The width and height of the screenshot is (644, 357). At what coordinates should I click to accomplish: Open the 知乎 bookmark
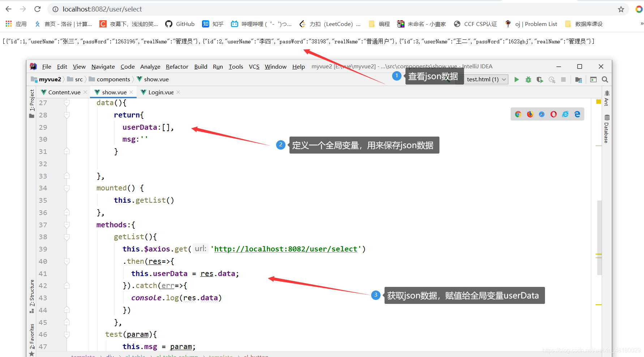click(x=213, y=24)
